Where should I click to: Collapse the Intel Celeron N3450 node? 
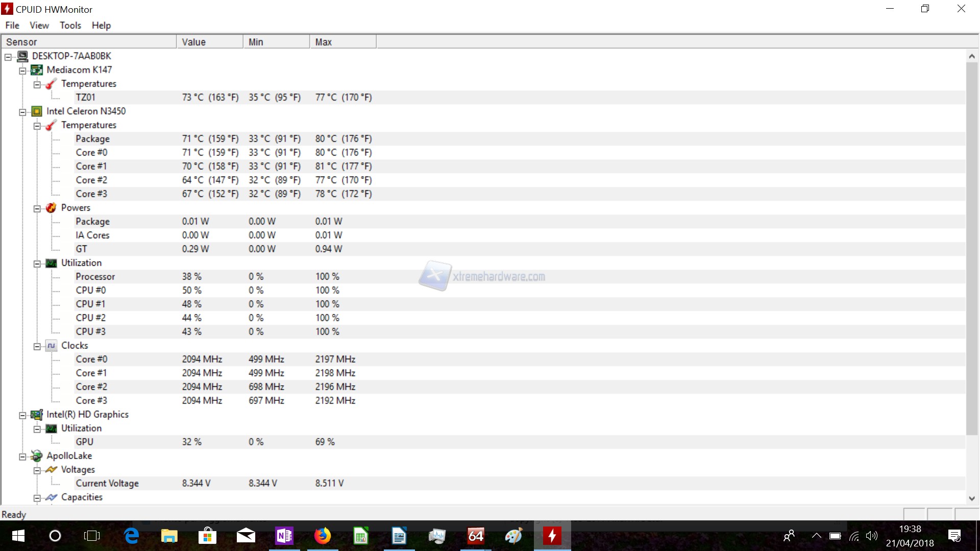(22, 112)
